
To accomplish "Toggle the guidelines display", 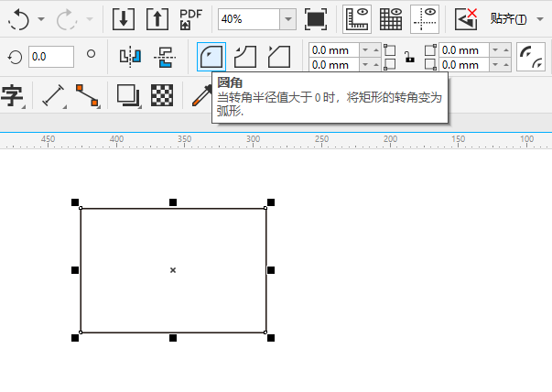I will click(424, 18).
